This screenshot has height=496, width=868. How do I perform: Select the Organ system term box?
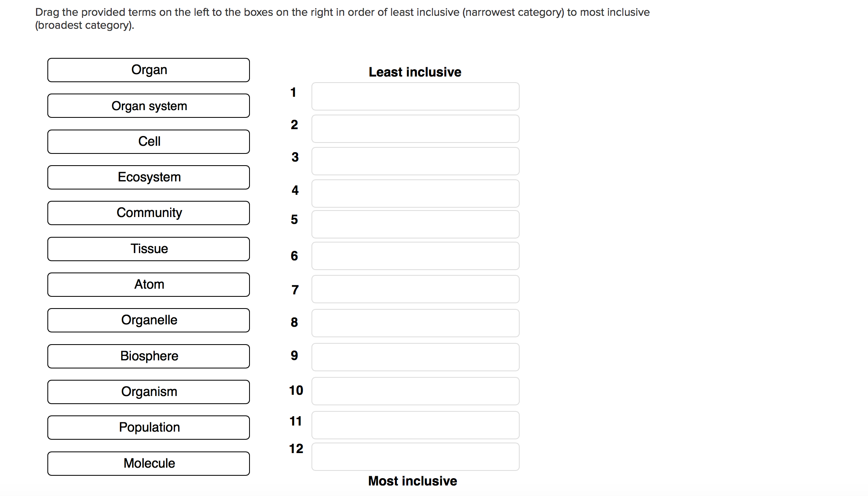(x=149, y=106)
